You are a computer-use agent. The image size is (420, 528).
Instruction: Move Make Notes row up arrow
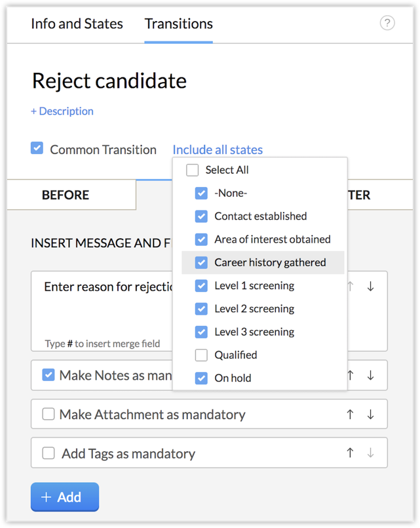pyautogui.click(x=350, y=375)
